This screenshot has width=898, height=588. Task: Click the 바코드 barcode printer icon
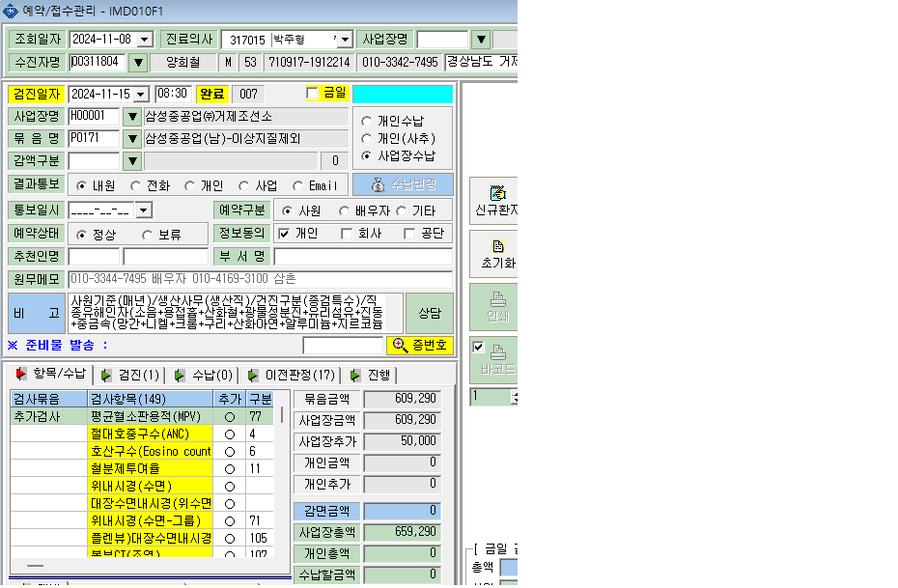[497, 351]
